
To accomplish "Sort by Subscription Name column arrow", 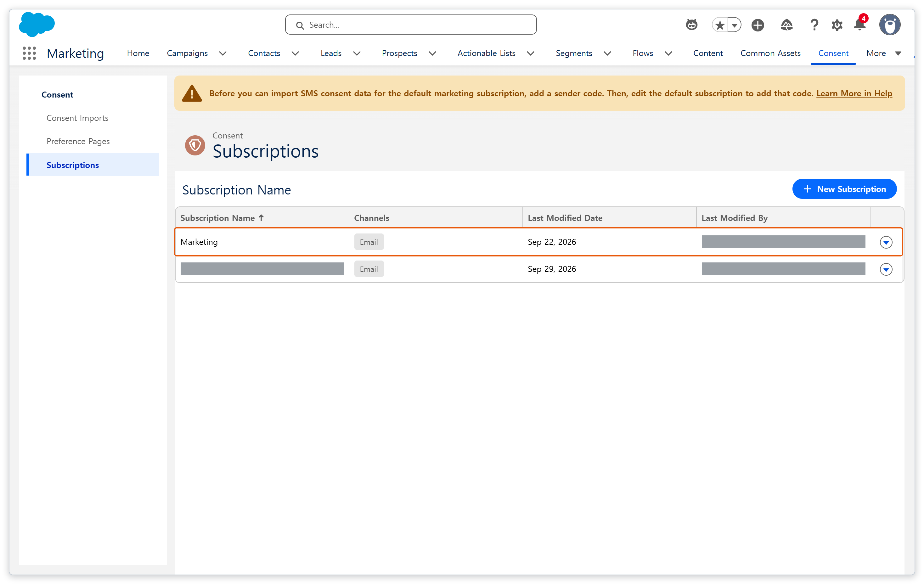I will click(261, 217).
